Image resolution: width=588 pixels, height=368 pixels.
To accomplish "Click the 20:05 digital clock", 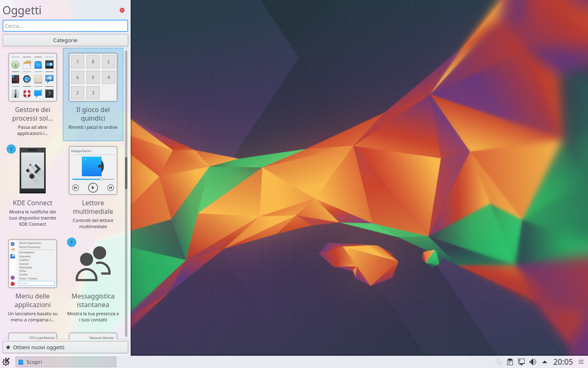I will (x=563, y=362).
